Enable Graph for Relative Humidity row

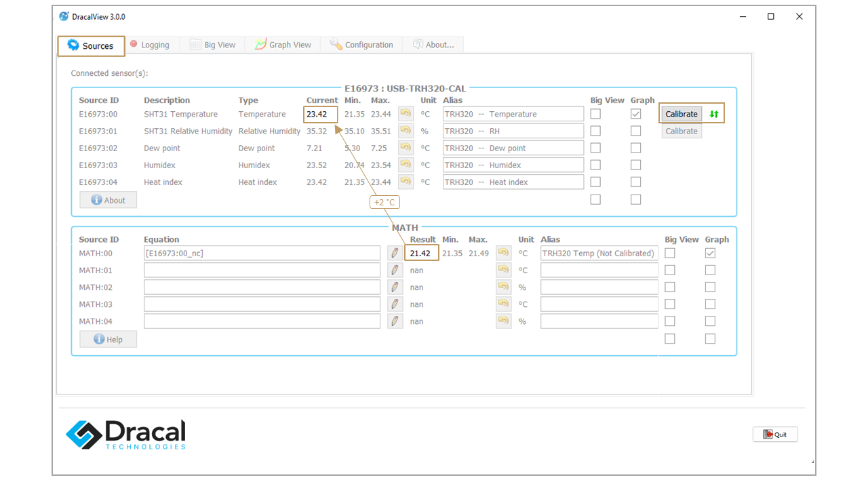pyautogui.click(x=635, y=131)
